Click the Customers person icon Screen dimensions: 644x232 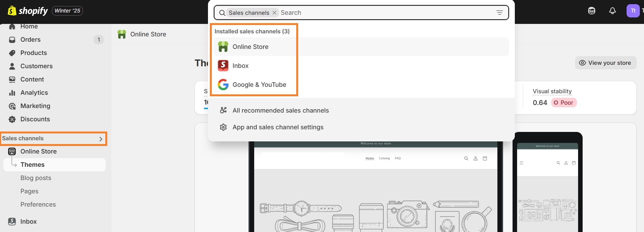[x=12, y=66]
